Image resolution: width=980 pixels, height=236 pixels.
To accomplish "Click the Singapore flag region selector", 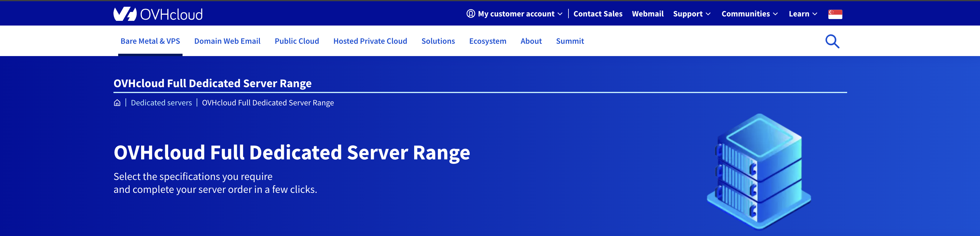I will (x=835, y=14).
